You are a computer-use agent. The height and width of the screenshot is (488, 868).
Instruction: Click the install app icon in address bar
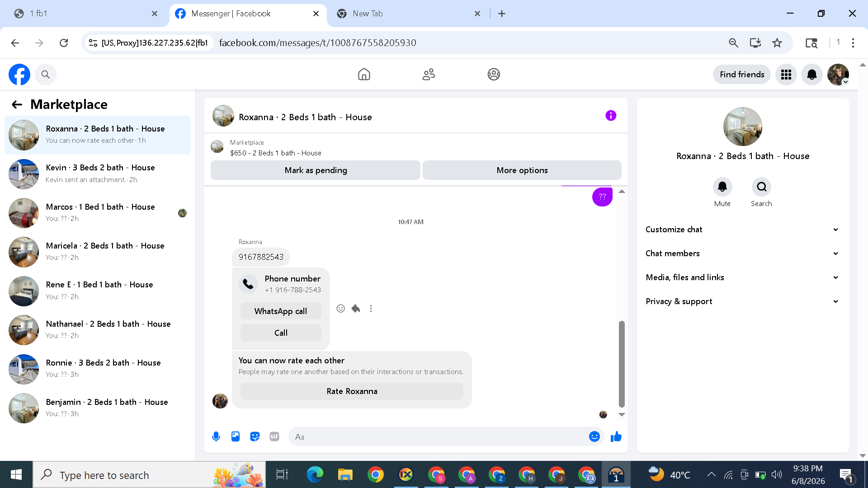[x=755, y=43]
